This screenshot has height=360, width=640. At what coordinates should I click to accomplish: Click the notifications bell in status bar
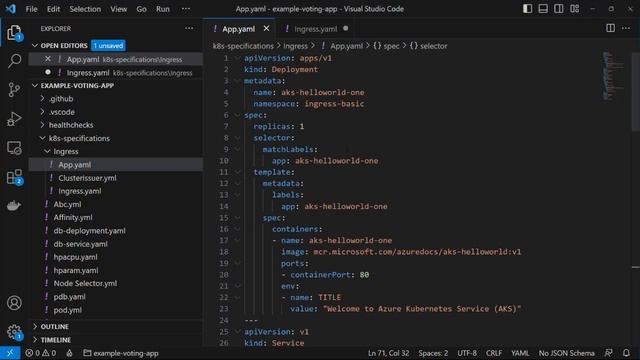pyautogui.click(x=626, y=353)
